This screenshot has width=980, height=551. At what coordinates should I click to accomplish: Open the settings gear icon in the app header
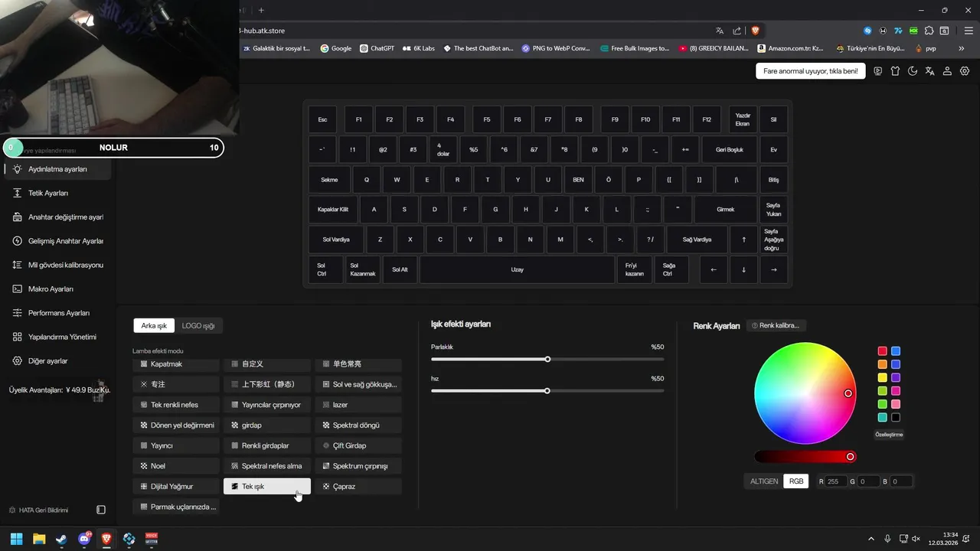coord(965,71)
